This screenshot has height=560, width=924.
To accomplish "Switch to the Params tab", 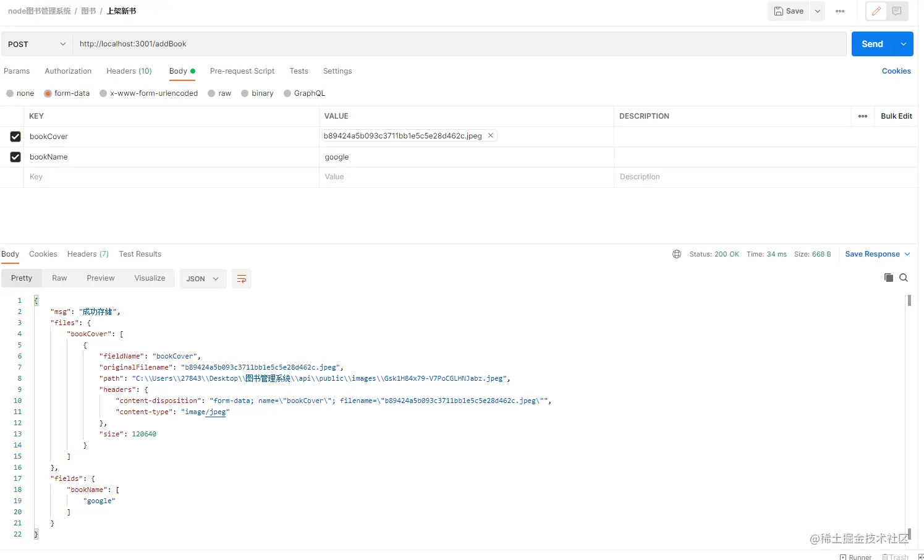I will tap(17, 71).
